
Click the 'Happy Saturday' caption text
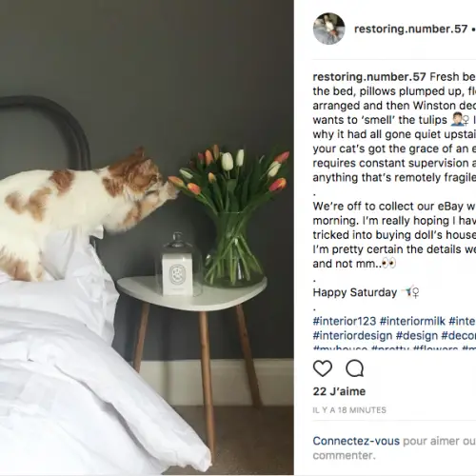coord(355,292)
